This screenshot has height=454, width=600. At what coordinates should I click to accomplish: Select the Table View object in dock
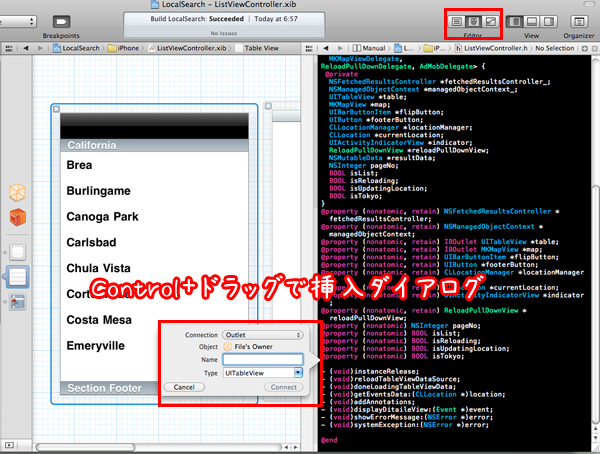17,277
